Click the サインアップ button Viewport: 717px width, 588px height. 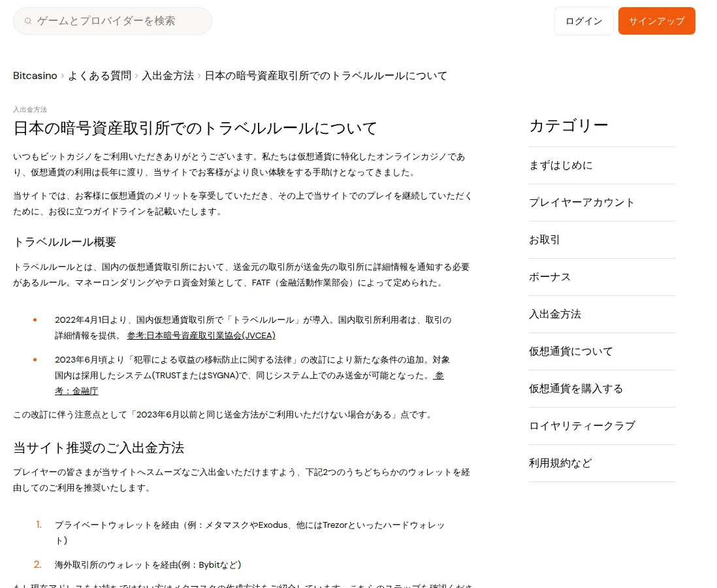tap(657, 21)
